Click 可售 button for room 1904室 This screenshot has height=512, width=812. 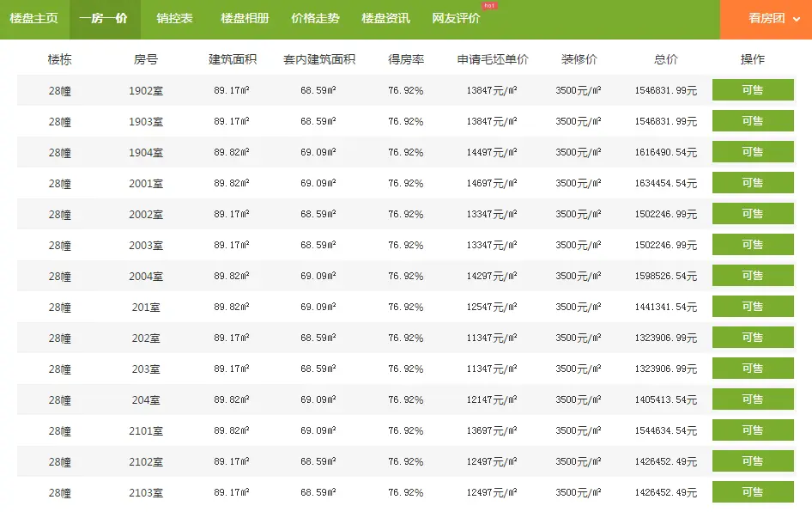click(753, 152)
